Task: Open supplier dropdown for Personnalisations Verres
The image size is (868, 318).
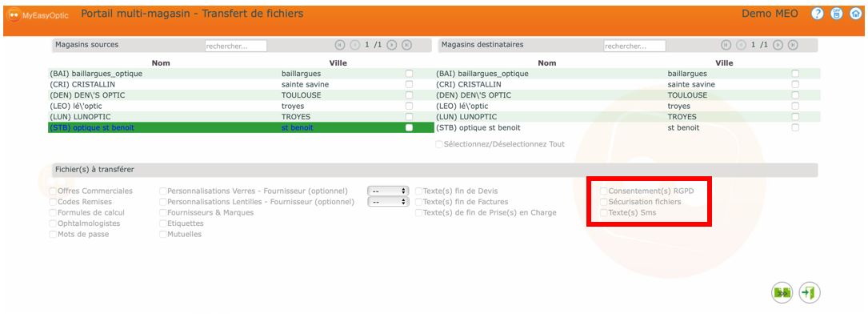Action: [x=388, y=191]
